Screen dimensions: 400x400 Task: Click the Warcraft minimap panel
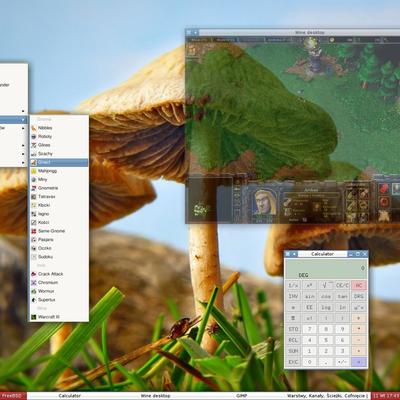(x=209, y=200)
